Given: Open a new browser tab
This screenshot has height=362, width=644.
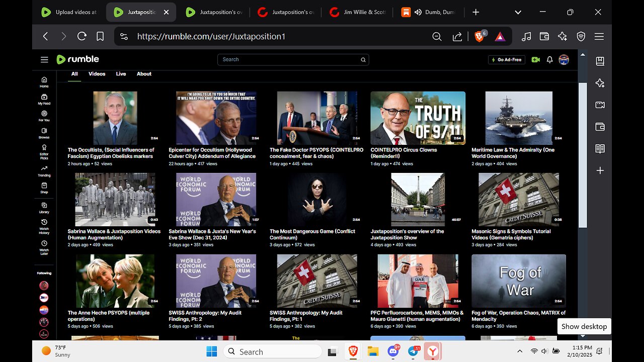Looking at the screenshot, I should pos(476,12).
